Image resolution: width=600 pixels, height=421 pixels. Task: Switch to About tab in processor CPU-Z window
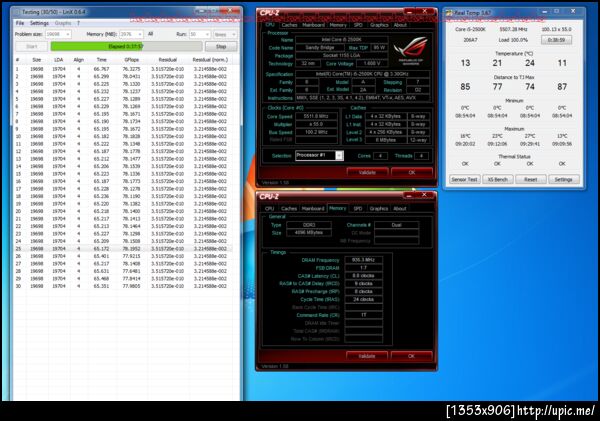(x=400, y=25)
